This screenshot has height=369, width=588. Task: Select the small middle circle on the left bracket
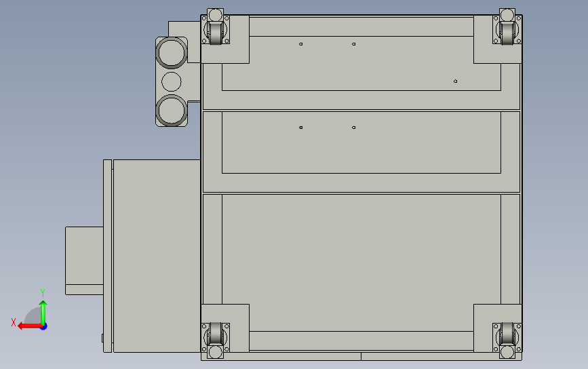(172, 82)
